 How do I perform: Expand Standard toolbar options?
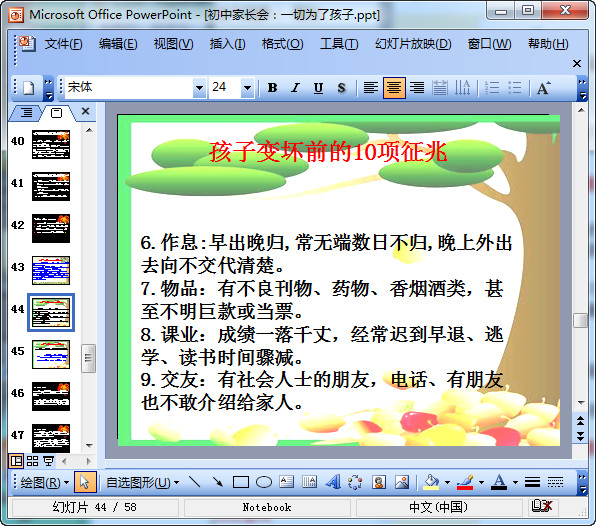click(48, 89)
